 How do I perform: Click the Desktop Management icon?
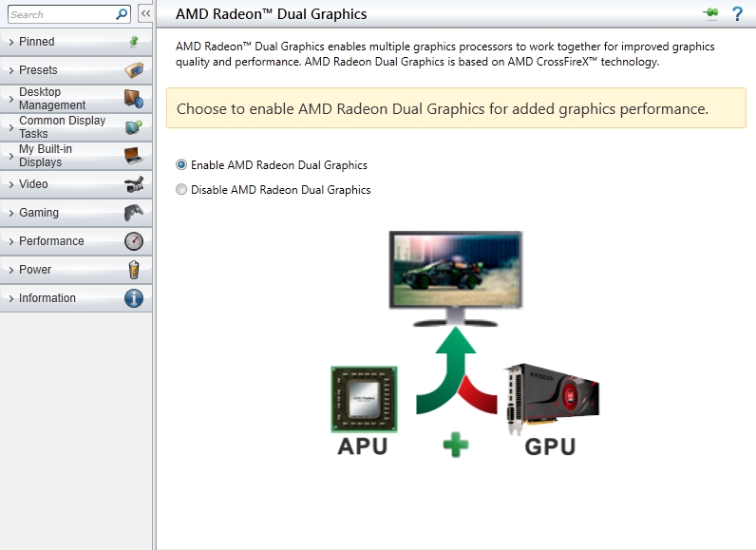(134, 99)
